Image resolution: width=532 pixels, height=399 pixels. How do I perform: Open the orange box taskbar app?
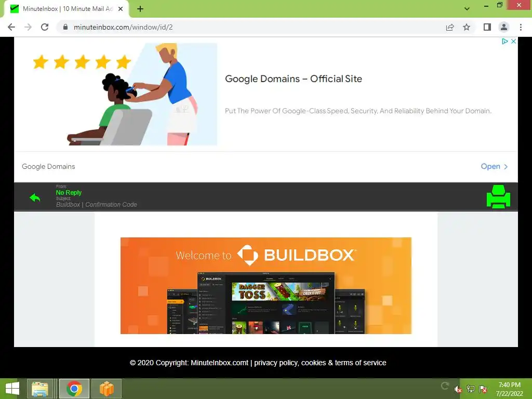pos(106,389)
